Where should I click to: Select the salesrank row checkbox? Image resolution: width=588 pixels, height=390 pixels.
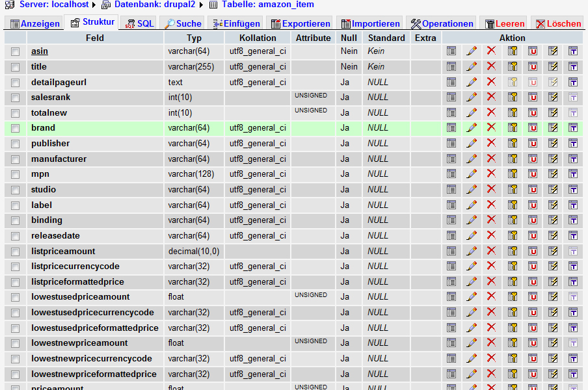[15, 97]
